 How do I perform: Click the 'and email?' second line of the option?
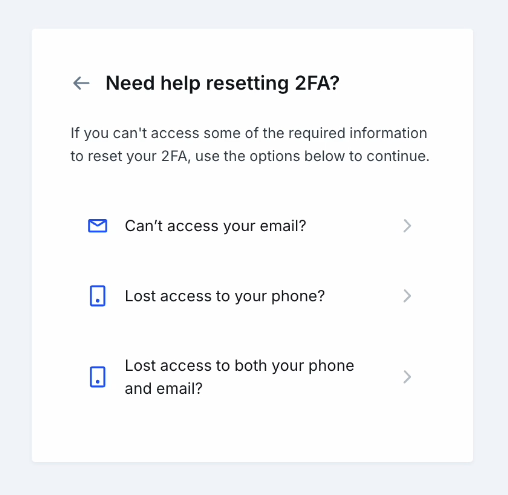pos(164,389)
